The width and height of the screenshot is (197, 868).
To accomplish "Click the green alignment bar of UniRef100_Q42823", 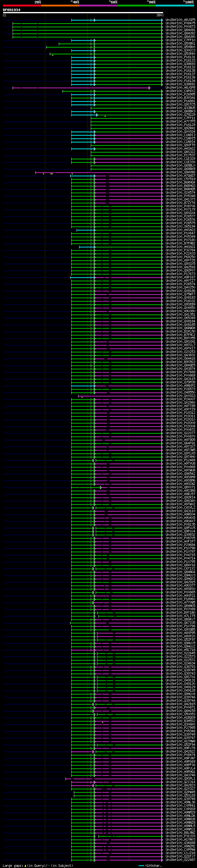I will [x=129, y=785].
